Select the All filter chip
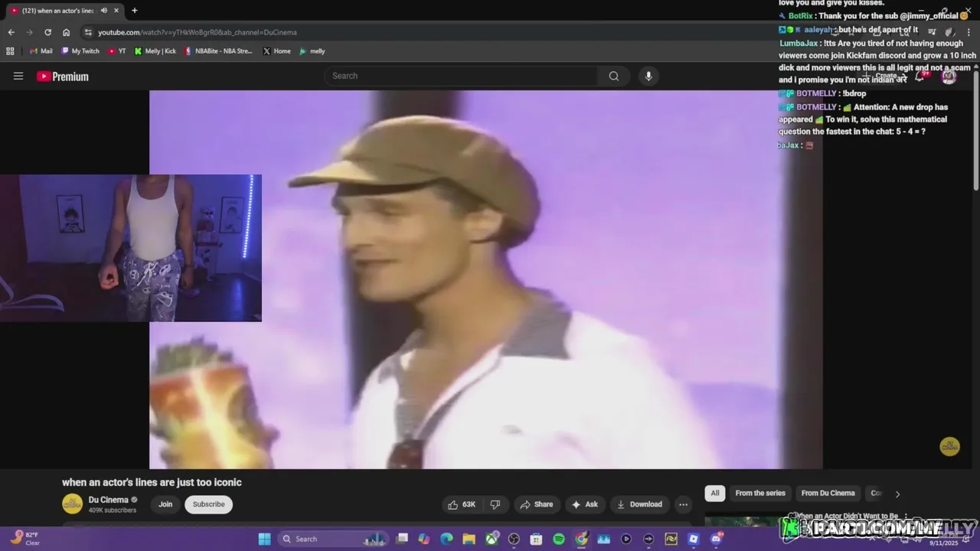The image size is (980, 551). pos(715,493)
